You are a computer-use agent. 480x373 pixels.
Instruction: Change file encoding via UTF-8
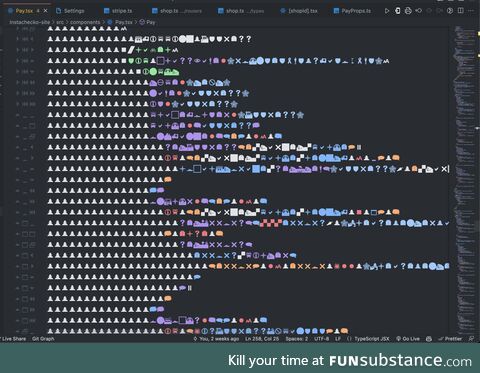322,339
